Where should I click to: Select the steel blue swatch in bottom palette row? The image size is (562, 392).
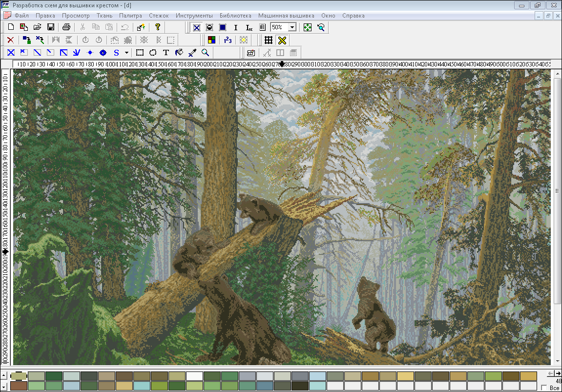[265, 386]
